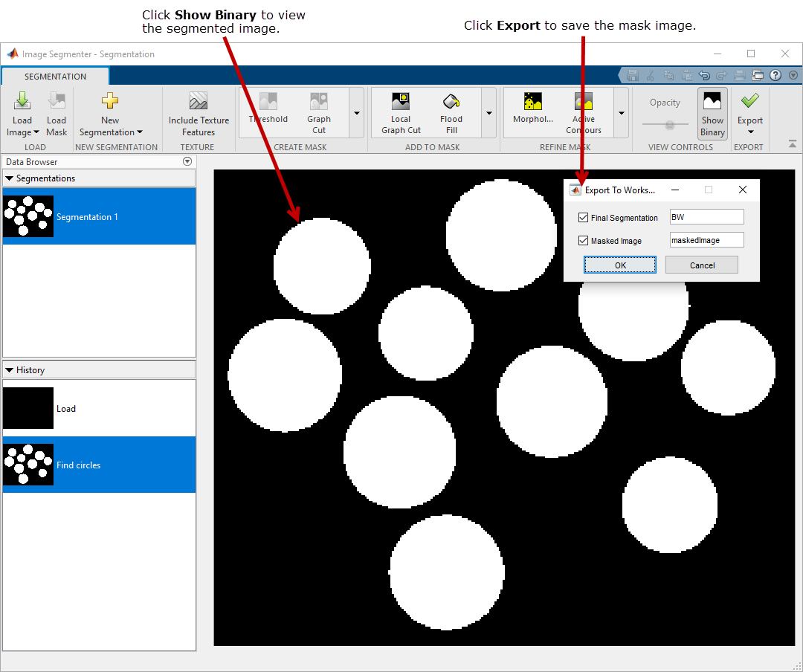Expand the New Segmentation dropdown arrow
Screen dimensions: 803x672
point(140,132)
